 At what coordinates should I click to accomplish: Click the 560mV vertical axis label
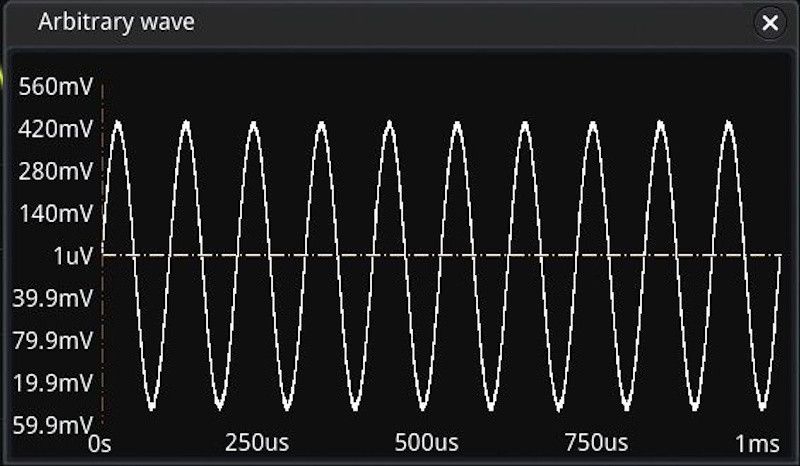[55, 87]
